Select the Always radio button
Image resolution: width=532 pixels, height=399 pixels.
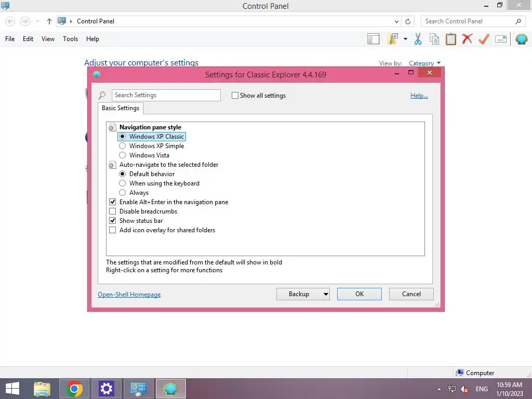click(x=123, y=192)
